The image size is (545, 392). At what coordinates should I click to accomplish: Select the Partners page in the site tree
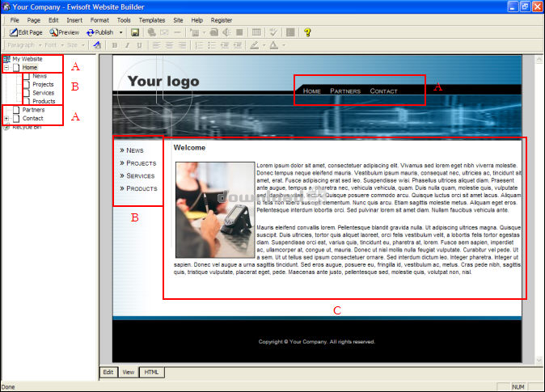[x=33, y=110]
